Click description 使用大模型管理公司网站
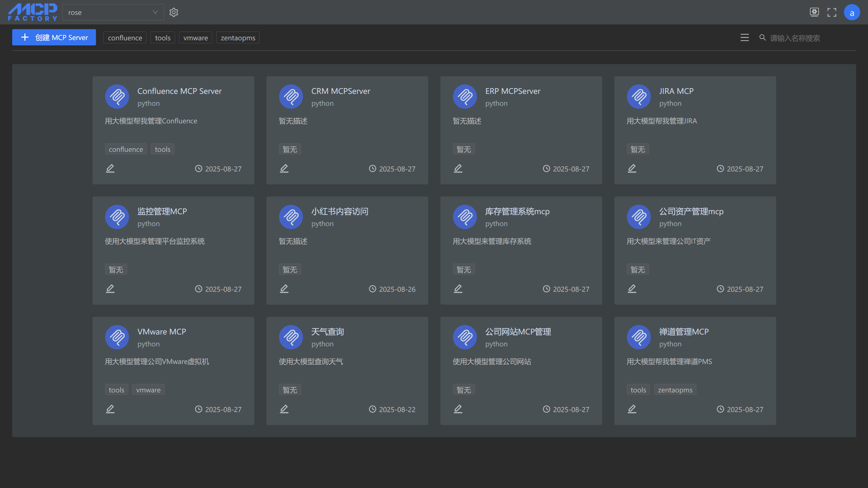The width and height of the screenshot is (868, 488). [492, 362]
